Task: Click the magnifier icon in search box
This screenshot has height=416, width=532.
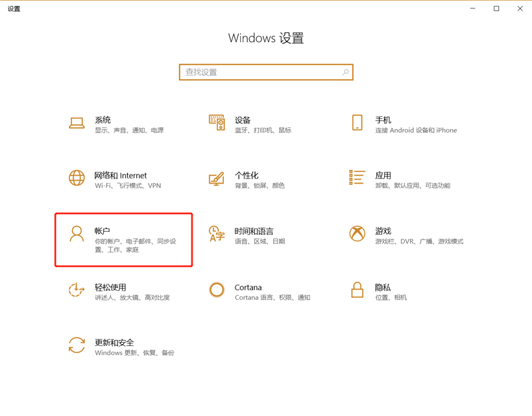Action: (x=345, y=72)
